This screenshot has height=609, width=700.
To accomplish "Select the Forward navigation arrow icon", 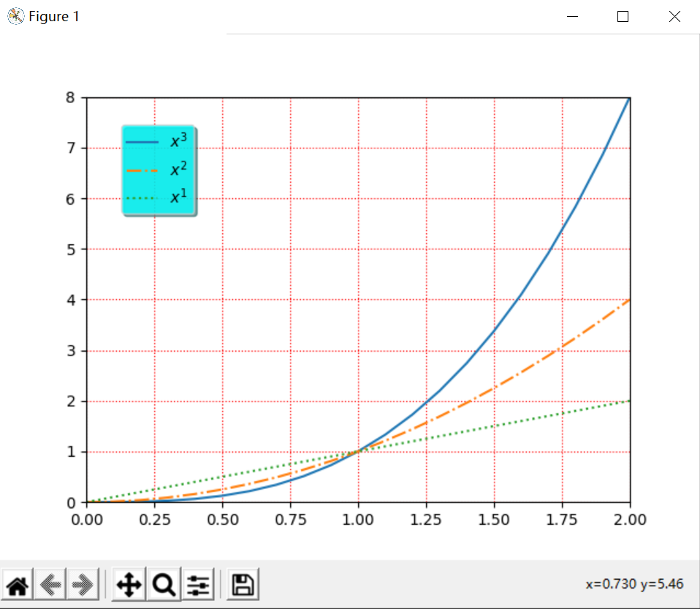I will click(x=83, y=583).
